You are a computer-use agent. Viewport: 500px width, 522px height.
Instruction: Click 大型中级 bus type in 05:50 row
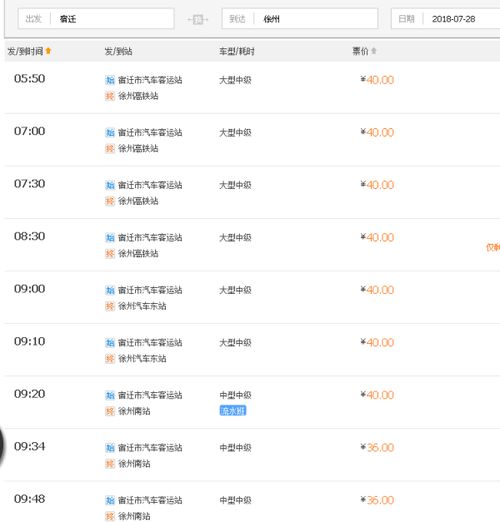pyautogui.click(x=235, y=80)
